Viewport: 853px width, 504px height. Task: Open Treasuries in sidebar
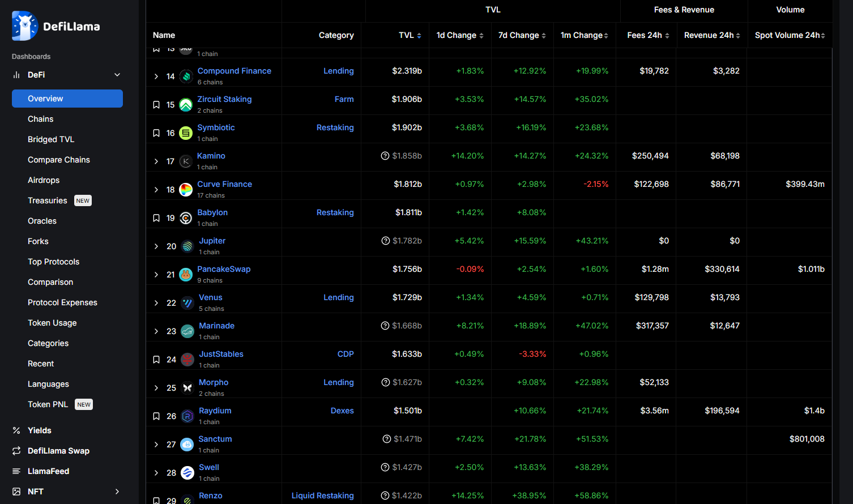pyautogui.click(x=48, y=200)
